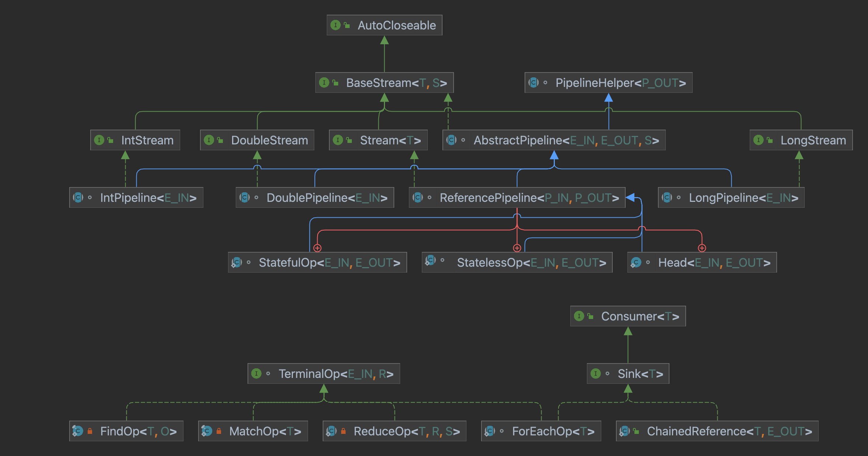
Task: Click the AutoCloseable interface icon
Action: (x=335, y=25)
